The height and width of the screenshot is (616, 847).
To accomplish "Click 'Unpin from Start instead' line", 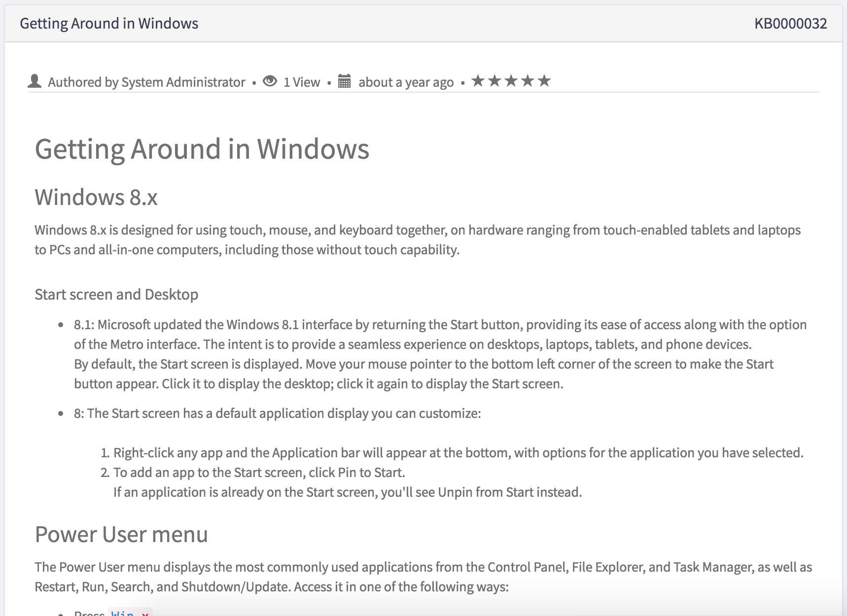I will point(348,492).
